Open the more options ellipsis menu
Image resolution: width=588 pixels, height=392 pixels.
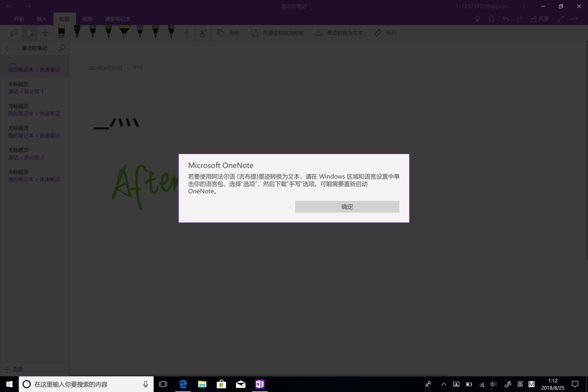(x=574, y=19)
